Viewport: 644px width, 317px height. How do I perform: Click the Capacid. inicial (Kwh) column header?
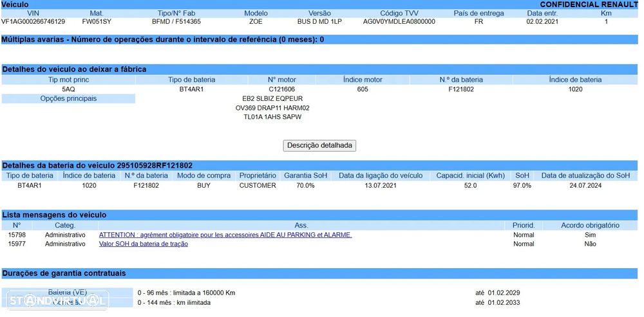tap(470, 176)
